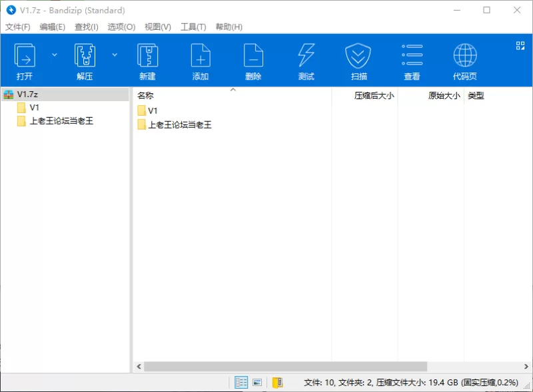Open the toolbar customize grid icon
This screenshot has width=533, height=392.
click(x=520, y=45)
